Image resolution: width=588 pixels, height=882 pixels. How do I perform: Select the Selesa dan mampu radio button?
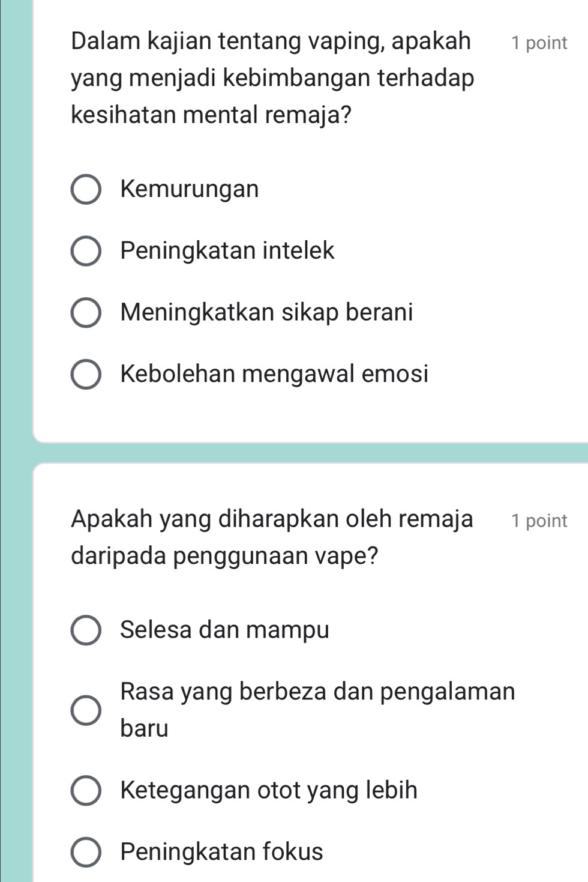[x=86, y=630]
